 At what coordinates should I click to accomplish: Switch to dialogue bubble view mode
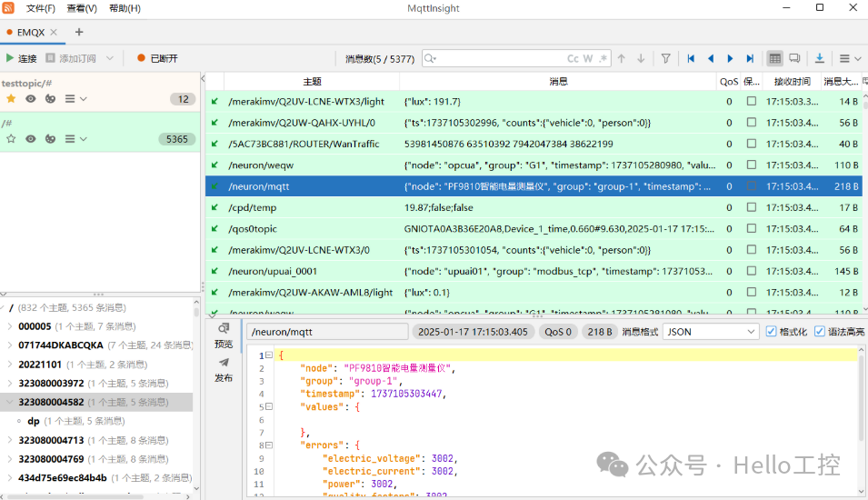[x=794, y=58]
